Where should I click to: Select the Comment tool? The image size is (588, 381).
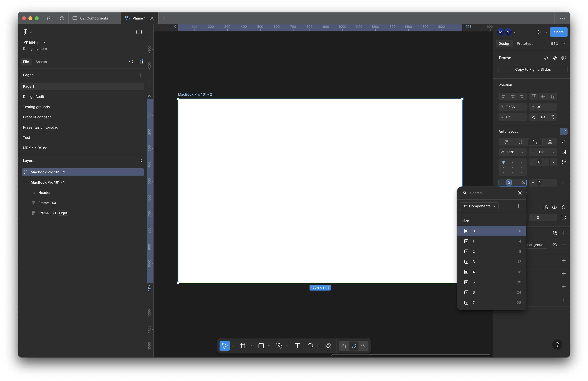[310, 346]
